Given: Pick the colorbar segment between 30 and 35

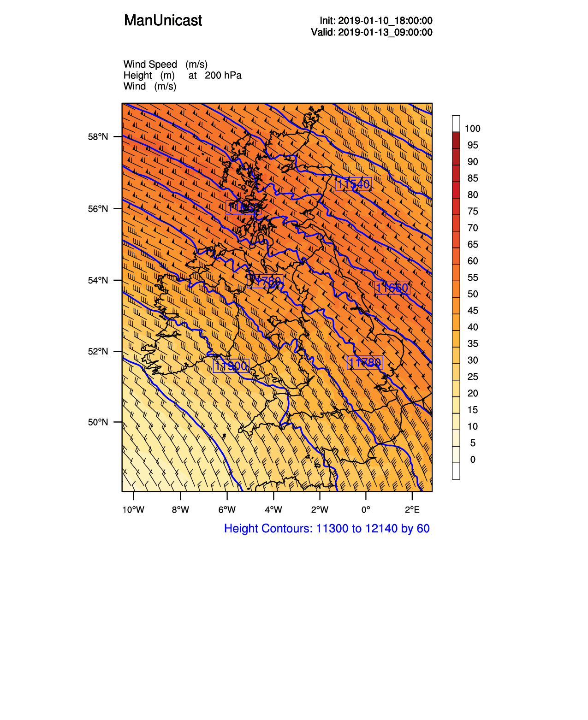Looking at the screenshot, I should [x=456, y=355].
